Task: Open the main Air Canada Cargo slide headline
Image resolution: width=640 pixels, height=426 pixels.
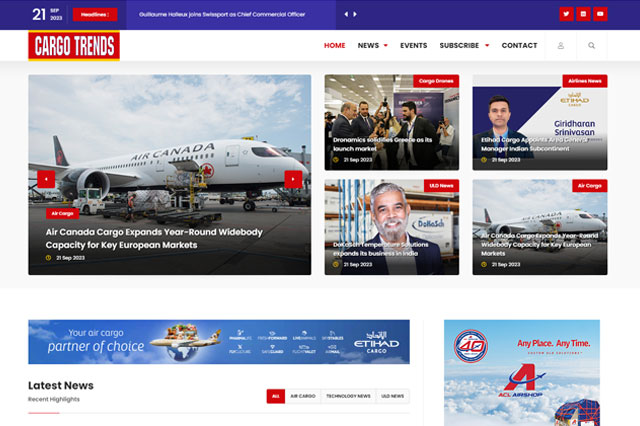Action: [154, 238]
